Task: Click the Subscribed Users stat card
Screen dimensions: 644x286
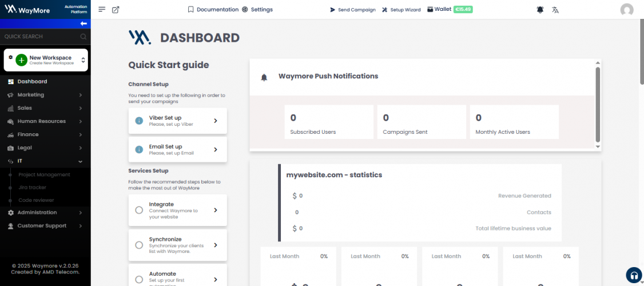Action: click(x=329, y=122)
